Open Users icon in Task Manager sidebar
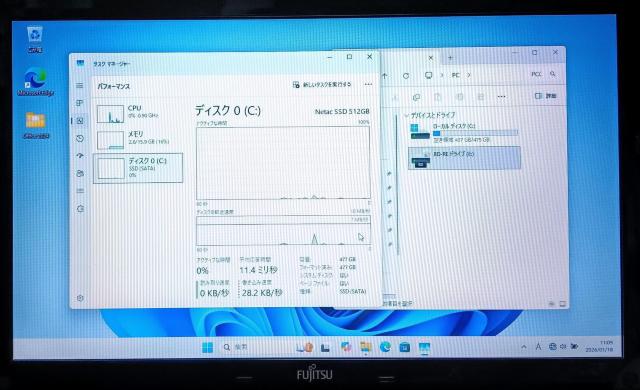This screenshot has width=640, height=390. 80,173
